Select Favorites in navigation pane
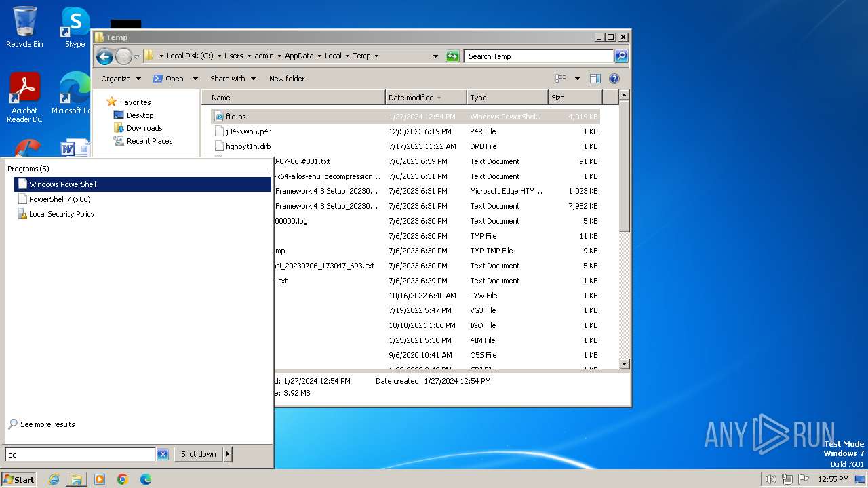 135,102
